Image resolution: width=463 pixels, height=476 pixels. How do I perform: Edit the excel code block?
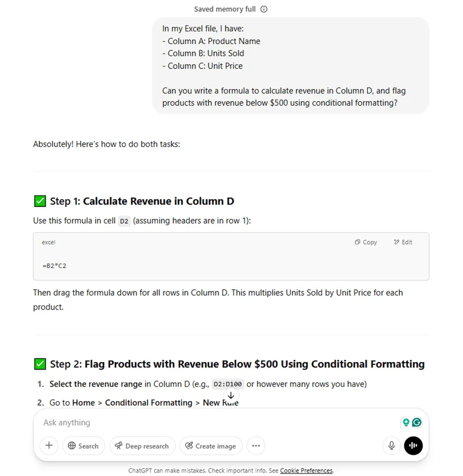[403, 242]
